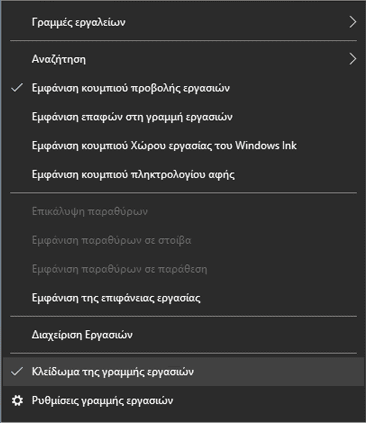Click the Γραμμές εργαλείων menu label
Screen dimensions: 366x423
79,23
